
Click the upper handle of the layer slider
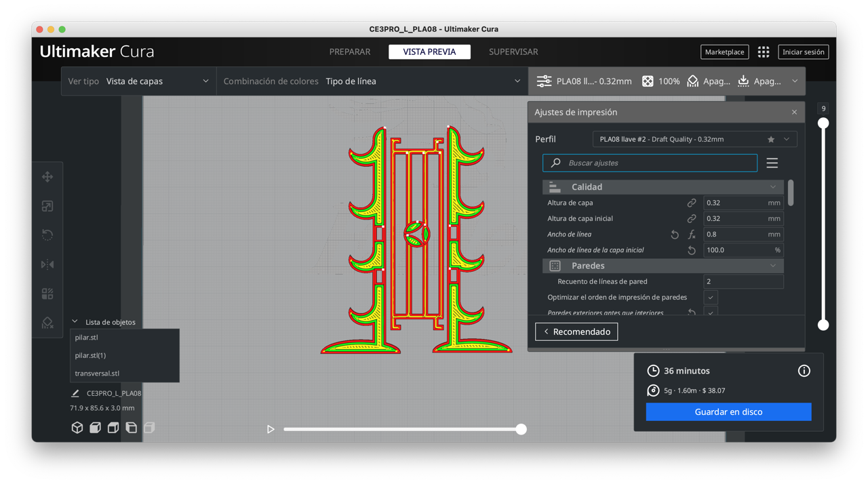823,123
